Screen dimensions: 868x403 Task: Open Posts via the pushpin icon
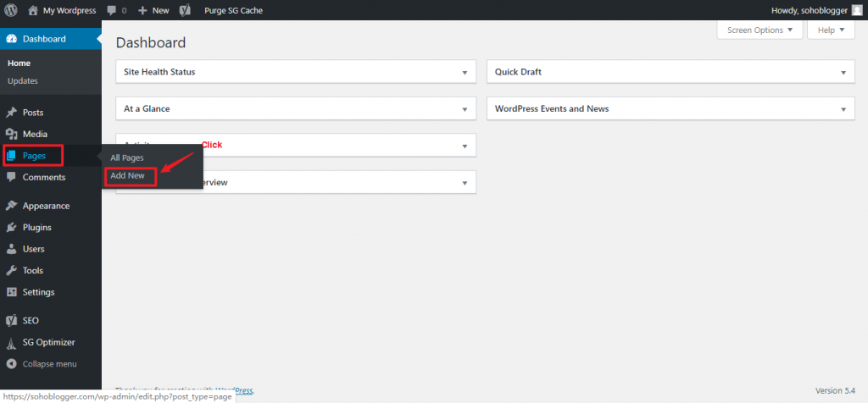[x=11, y=113]
